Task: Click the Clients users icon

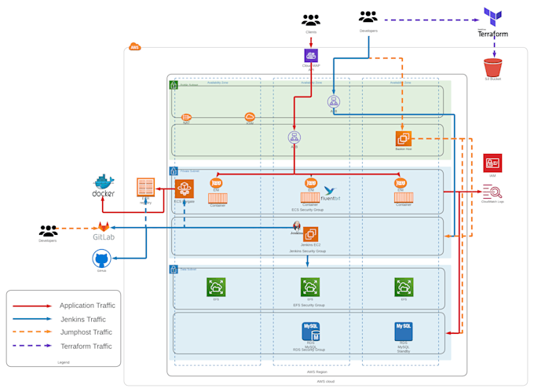Action: pos(311,20)
